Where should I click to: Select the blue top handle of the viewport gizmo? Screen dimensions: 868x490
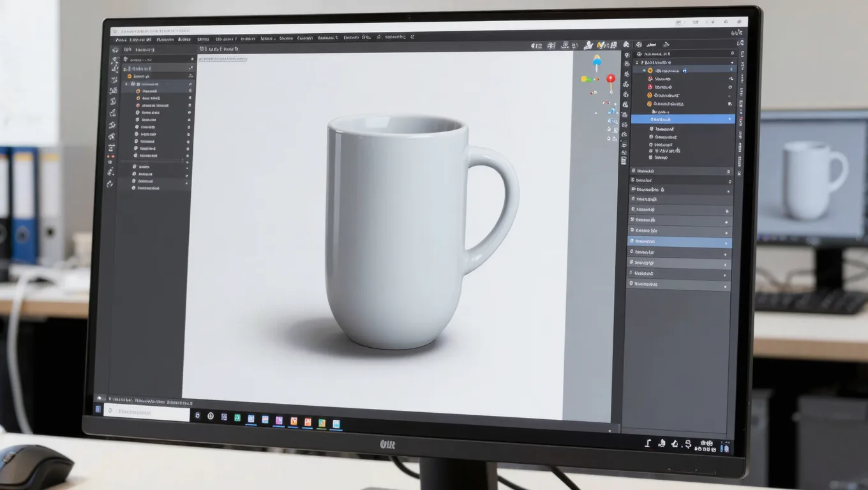(597, 62)
